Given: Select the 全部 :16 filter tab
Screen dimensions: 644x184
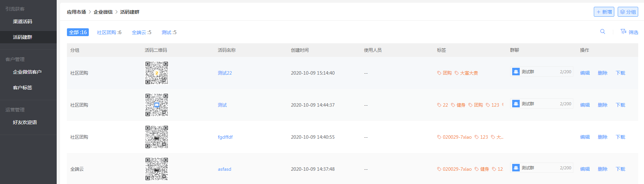Looking at the screenshot, I should click(x=78, y=32).
